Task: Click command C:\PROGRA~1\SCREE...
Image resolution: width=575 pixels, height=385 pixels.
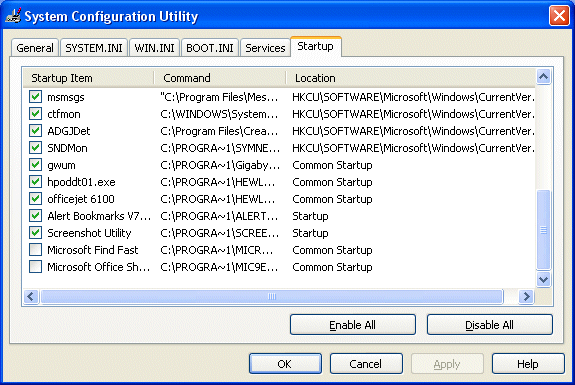Action: [220, 233]
